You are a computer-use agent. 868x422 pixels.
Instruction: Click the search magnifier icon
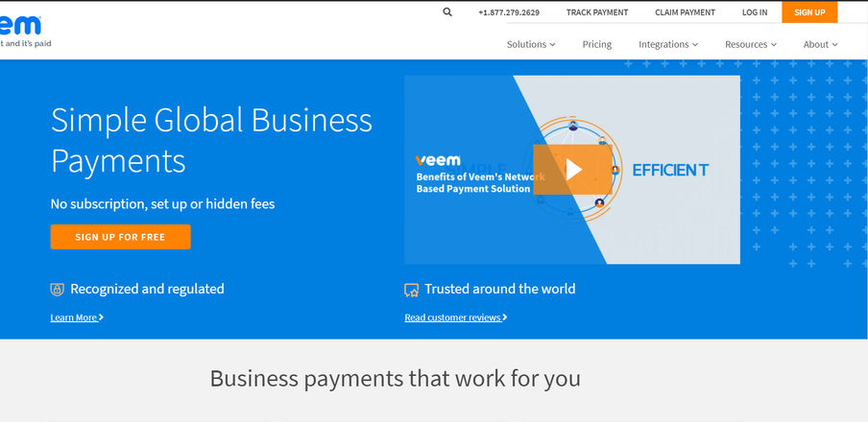[x=447, y=12]
